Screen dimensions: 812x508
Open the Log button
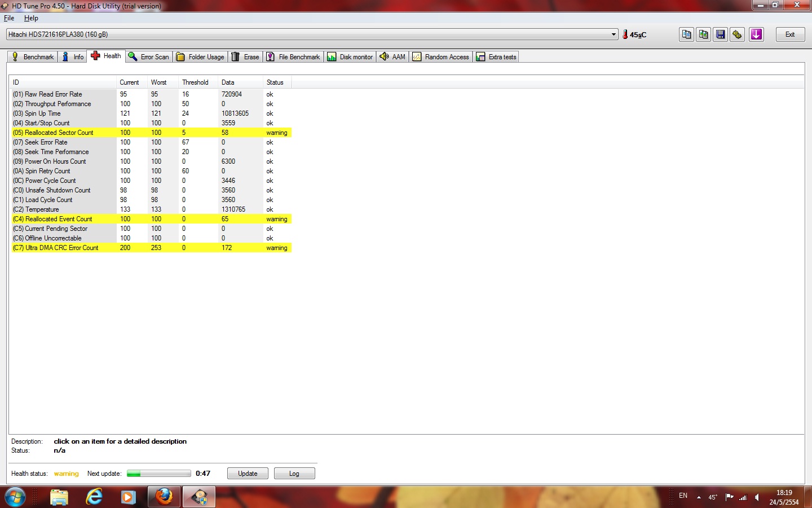pos(294,474)
